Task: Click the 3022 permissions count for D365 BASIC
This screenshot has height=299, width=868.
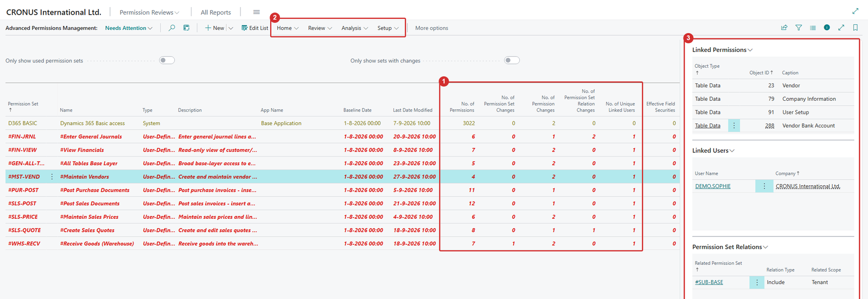Action: [x=469, y=123]
